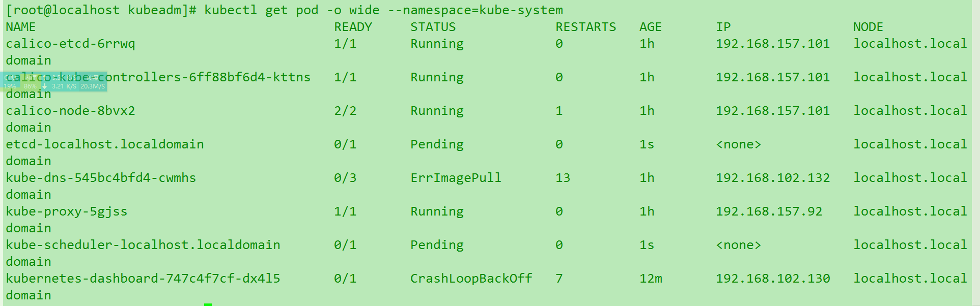980x306 pixels.
Task: Click the etcd-localhost.localdomain pod name
Action: point(104,144)
